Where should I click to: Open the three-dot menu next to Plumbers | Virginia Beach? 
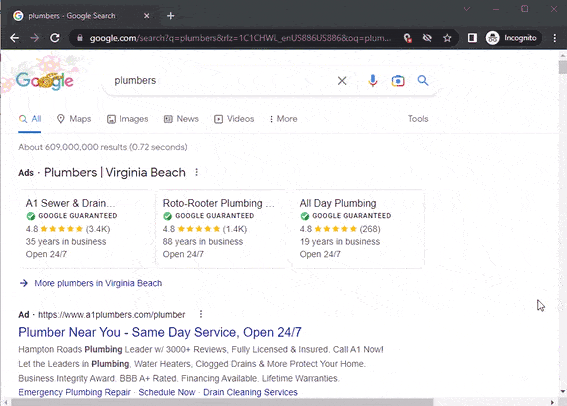tap(196, 172)
